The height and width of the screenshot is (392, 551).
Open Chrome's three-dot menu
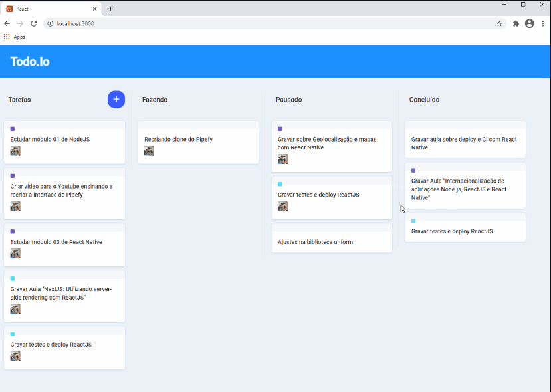pyautogui.click(x=543, y=23)
